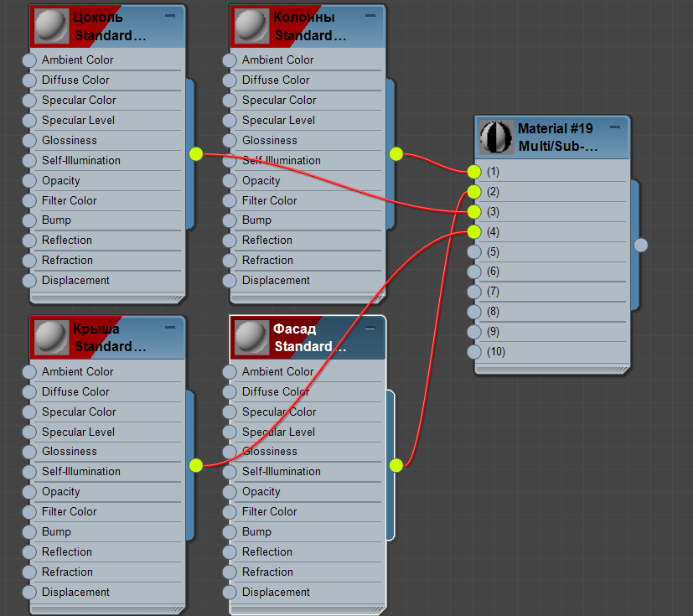Click Bump socket on Фасад node
Image resolution: width=693 pixels, height=616 pixels.
click(230, 532)
